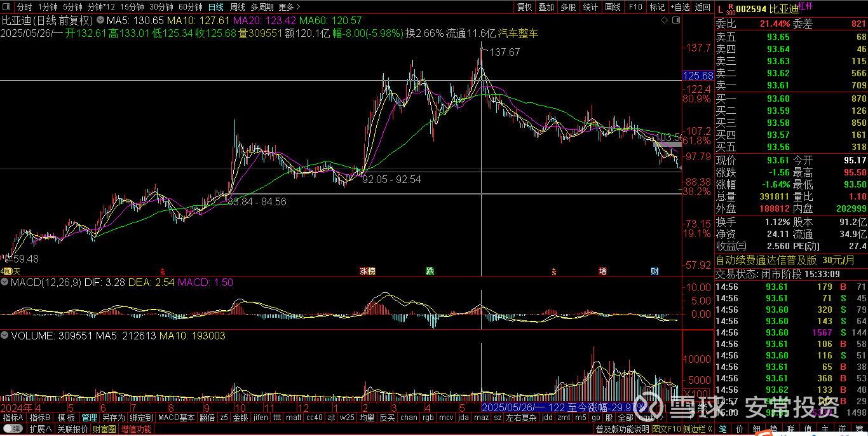
Task: Click the 标记 mark button
Action: pyautogui.click(x=657, y=7)
